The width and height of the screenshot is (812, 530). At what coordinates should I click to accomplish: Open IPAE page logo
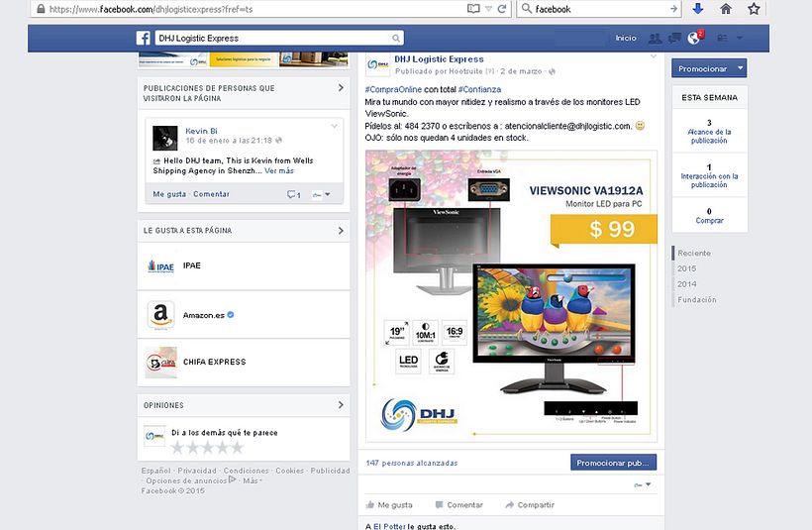(x=161, y=265)
